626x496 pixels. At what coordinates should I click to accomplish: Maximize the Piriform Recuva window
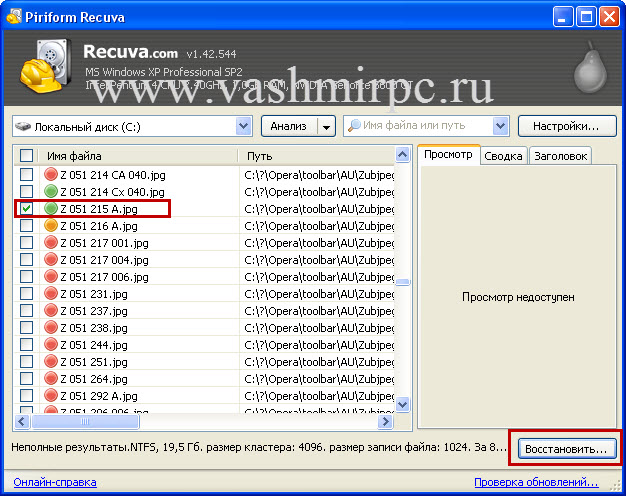point(586,17)
